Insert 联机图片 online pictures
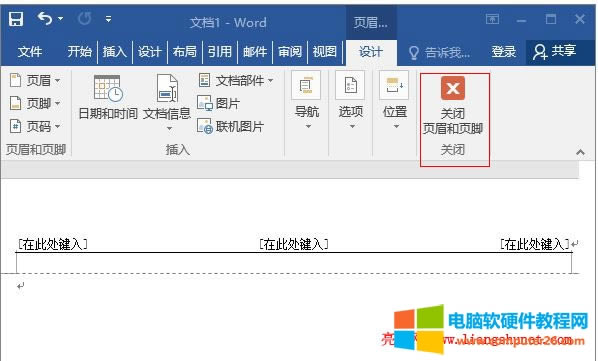Screen dimensions: 598x361 tap(230, 126)
